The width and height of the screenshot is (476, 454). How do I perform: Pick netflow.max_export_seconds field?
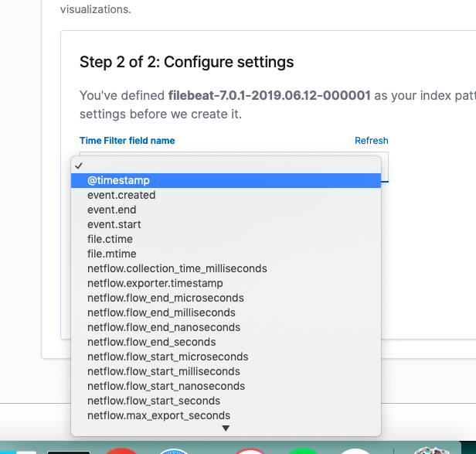click(226, 415)
